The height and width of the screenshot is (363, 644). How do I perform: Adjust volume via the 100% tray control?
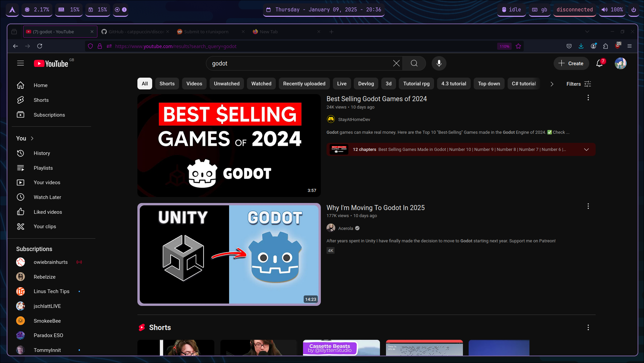tap(612, 10)
